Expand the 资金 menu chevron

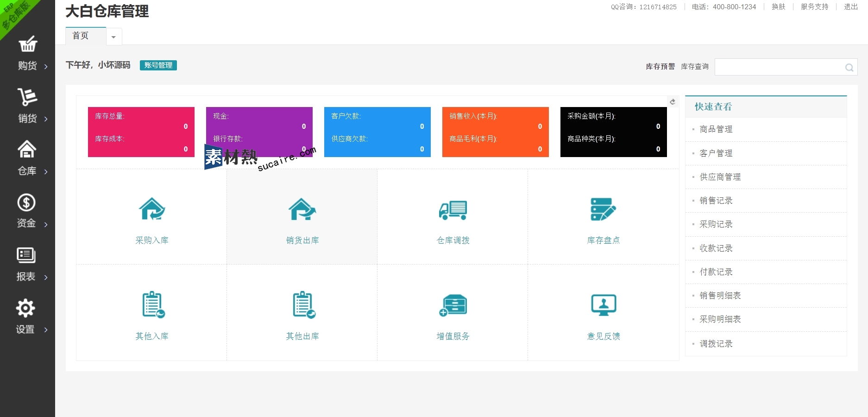(46, 225)
